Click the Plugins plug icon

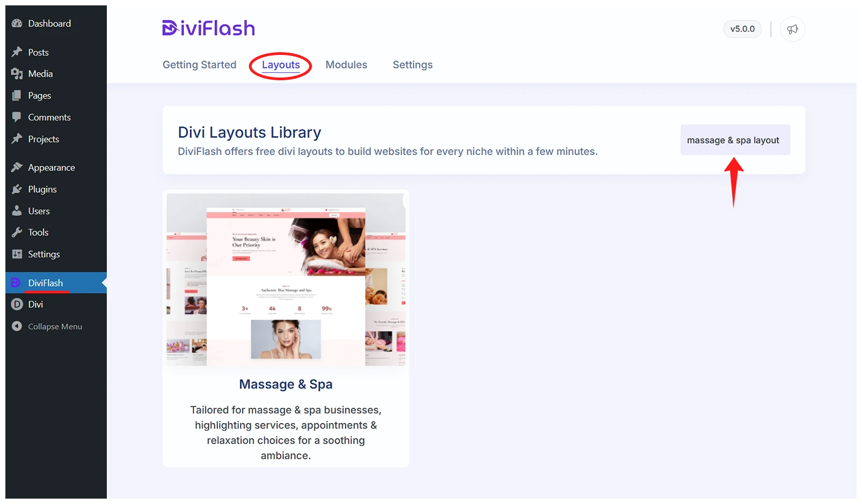tap(17, 190)
